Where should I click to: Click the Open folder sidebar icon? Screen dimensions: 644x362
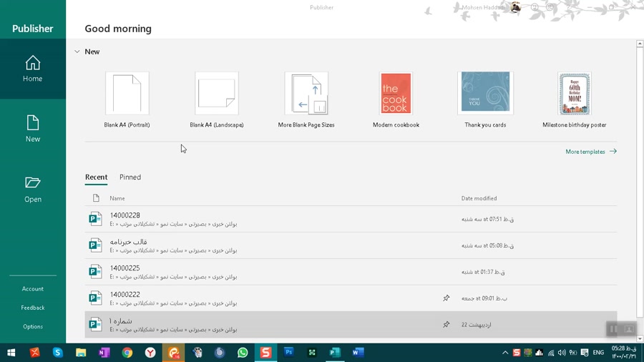[33, 190]
